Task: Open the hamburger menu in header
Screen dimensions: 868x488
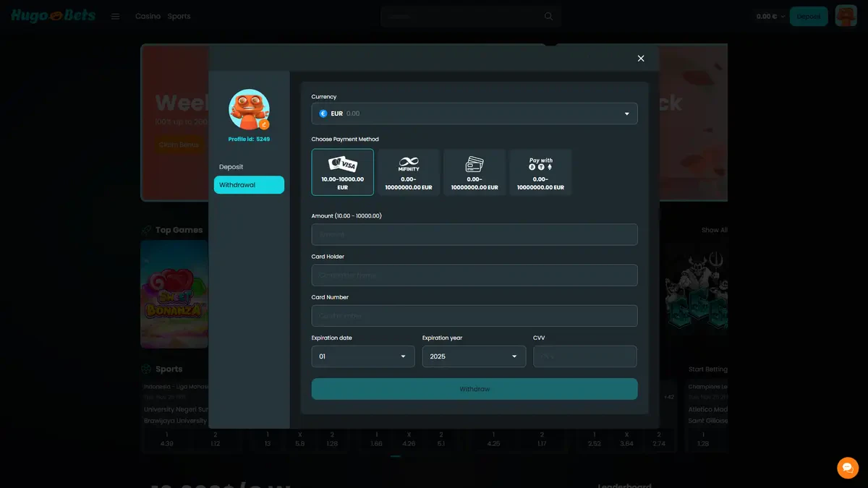Action: coord(115,17)
